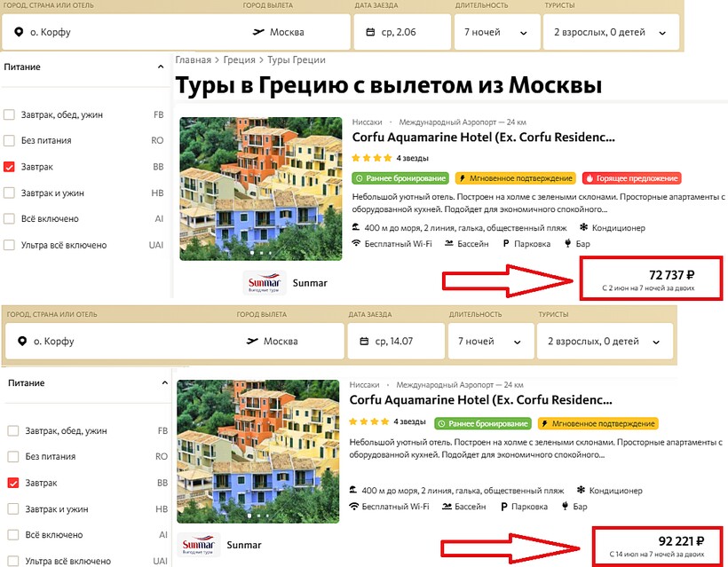Open the 7 ночей dropdown in the top search

(497, 32)
